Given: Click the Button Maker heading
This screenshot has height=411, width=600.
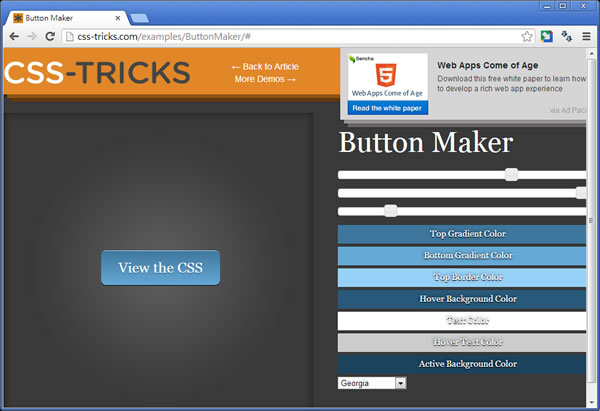Looking at the screenshot, I should tap(426, 142).
